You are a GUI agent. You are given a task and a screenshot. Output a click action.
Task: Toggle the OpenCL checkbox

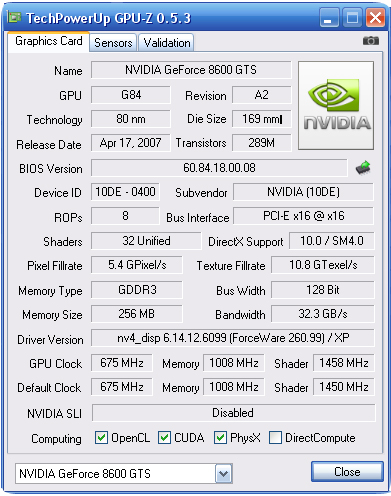[101, 438]
